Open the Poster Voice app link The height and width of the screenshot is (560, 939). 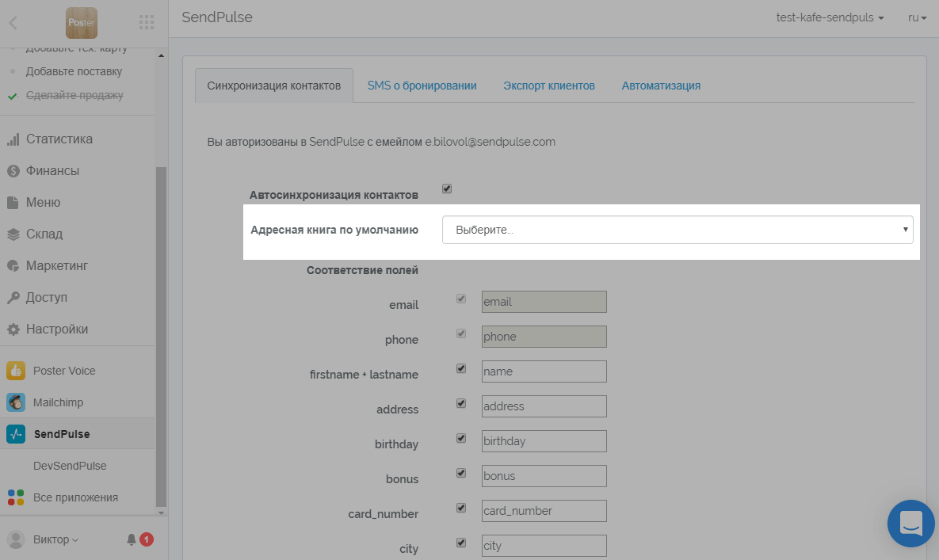pos(64,371)
